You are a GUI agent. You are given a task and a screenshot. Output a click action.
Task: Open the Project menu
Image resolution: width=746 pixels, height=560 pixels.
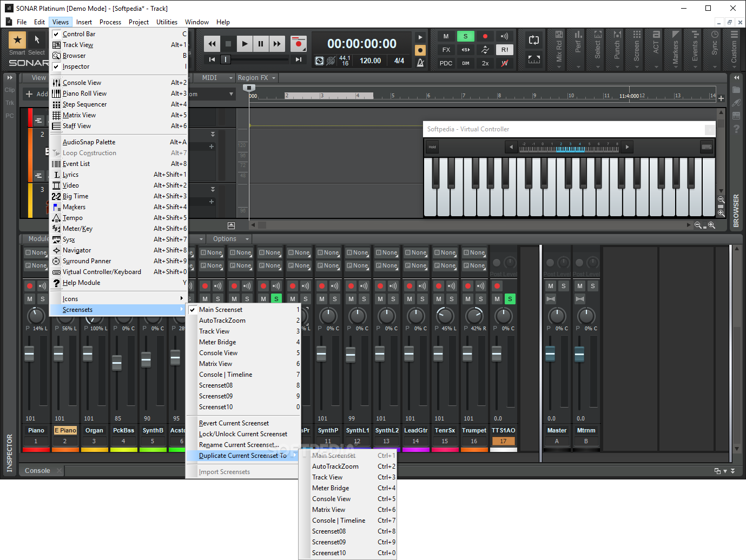pos(138,22)
